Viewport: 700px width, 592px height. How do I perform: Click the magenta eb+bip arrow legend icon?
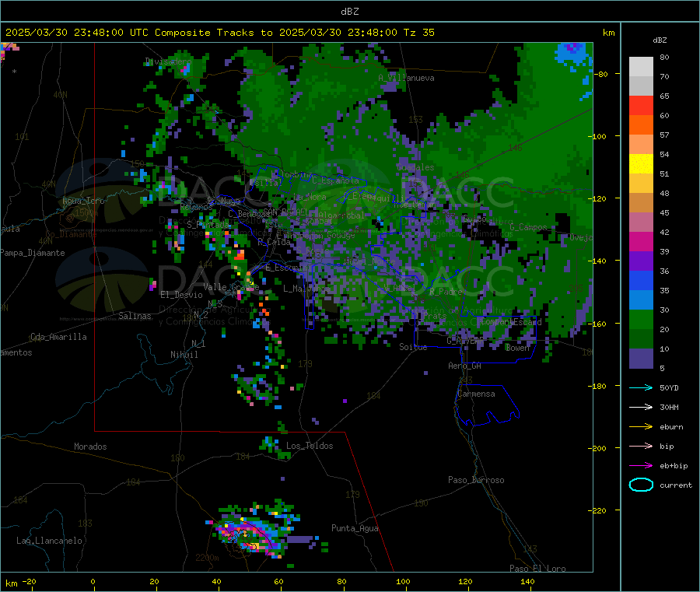click(x=641, y=466)
